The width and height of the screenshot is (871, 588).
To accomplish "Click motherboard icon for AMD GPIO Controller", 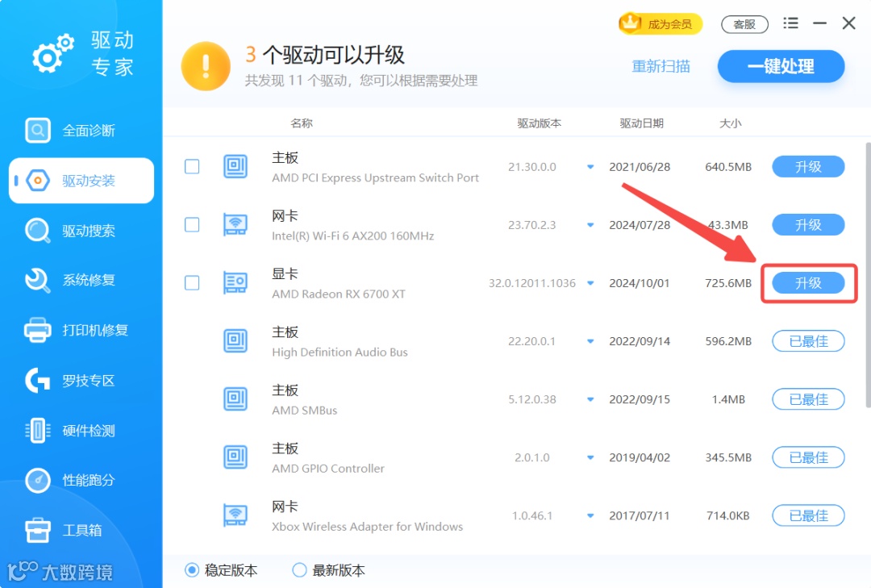I will tap(235, 457).
